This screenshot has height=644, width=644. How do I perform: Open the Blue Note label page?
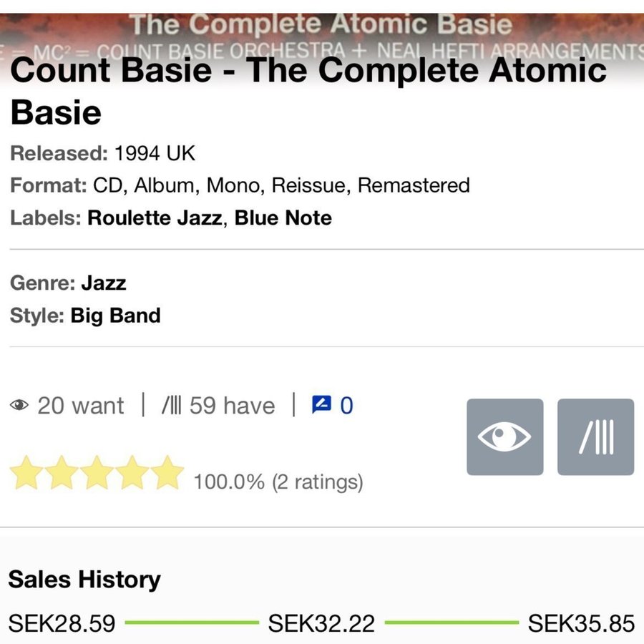pyautogui.click(x=283, y=218)
